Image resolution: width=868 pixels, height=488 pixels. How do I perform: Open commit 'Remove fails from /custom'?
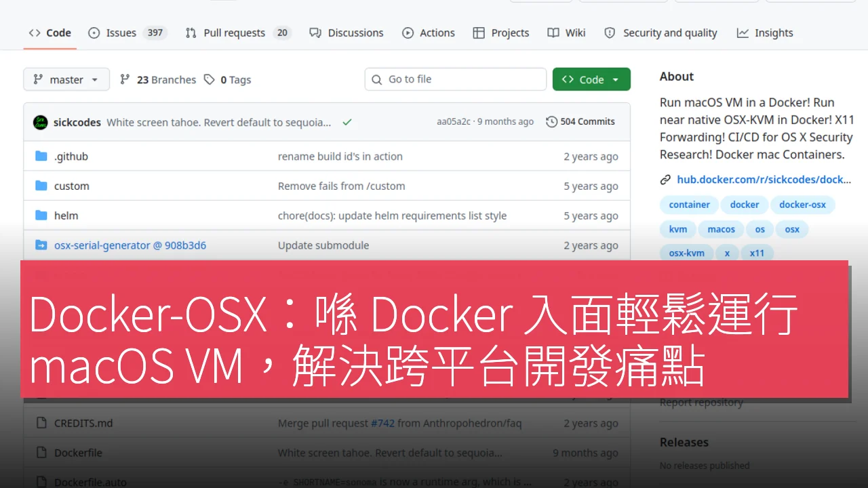[342, 186]
